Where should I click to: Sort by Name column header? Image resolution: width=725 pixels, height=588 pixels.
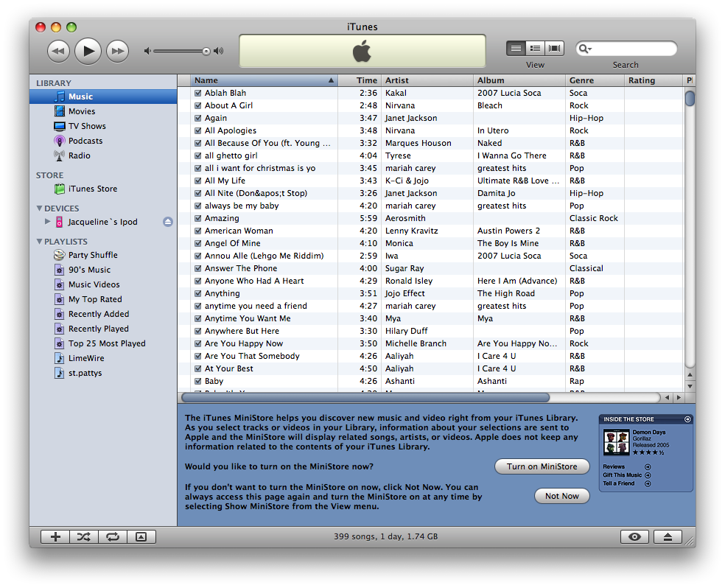(x=264, y=80)
